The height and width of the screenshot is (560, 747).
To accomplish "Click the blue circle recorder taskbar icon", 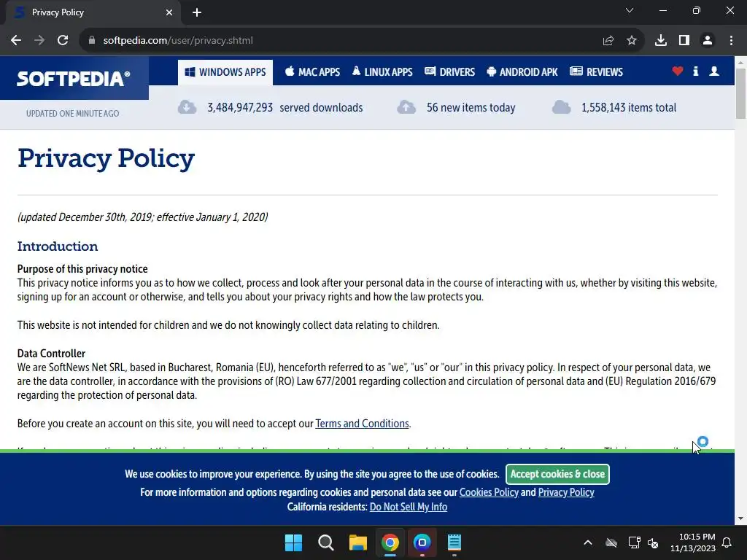I will (422, 542).
